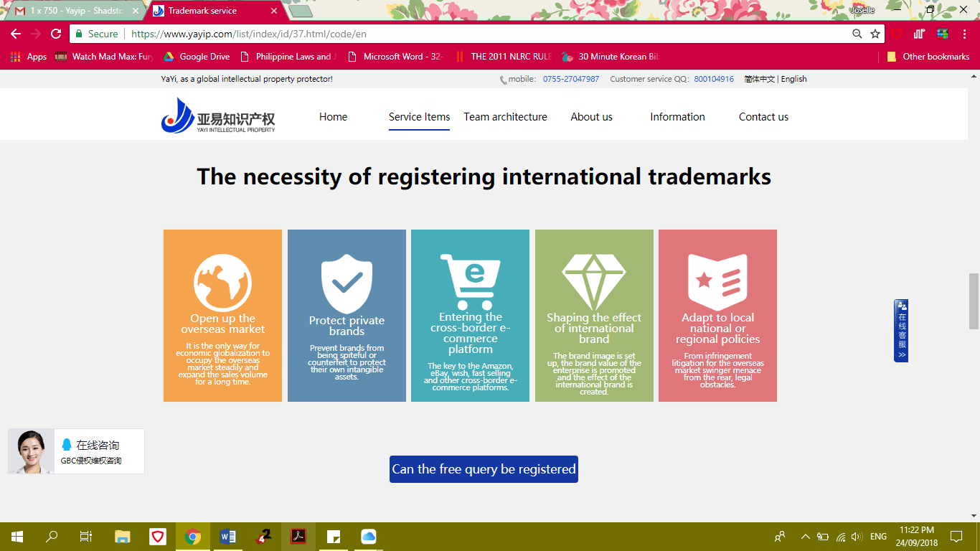This screenshot has width=980, height=551.
Task: Click the diamond icon in the green card
Action: pyautogui.click(x=594, y=282)
